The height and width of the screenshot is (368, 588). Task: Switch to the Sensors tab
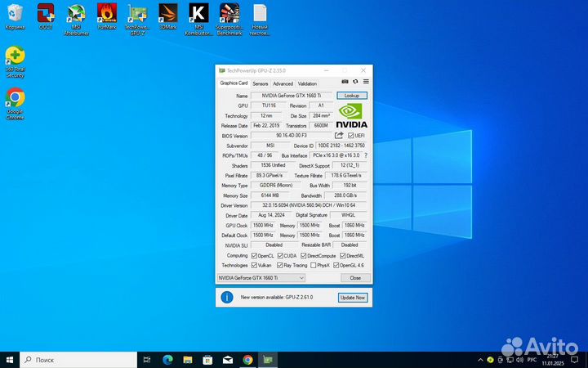[261, 83]
